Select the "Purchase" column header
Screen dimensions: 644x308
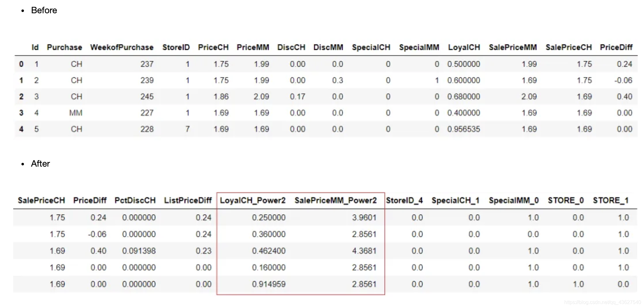pyautogui.click(x=65, y=47)
